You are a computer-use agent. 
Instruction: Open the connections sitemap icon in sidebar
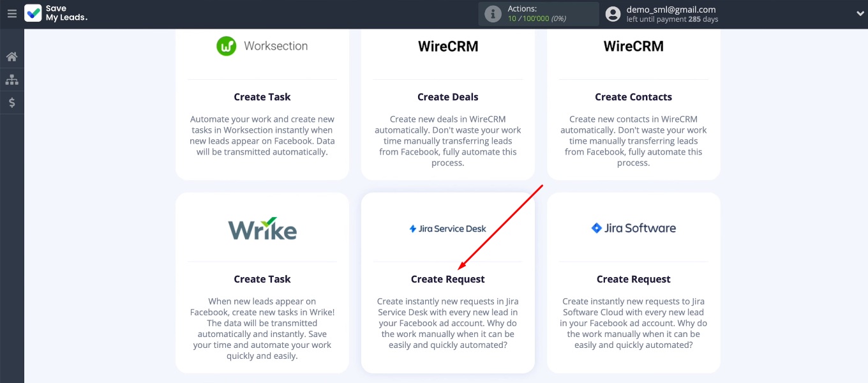[11, 80]
